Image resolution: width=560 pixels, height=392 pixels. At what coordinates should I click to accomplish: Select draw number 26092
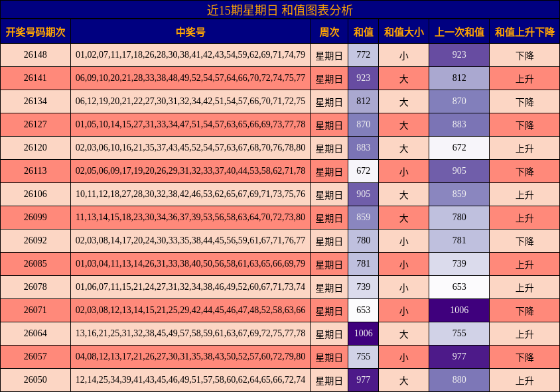pos(35,241)
